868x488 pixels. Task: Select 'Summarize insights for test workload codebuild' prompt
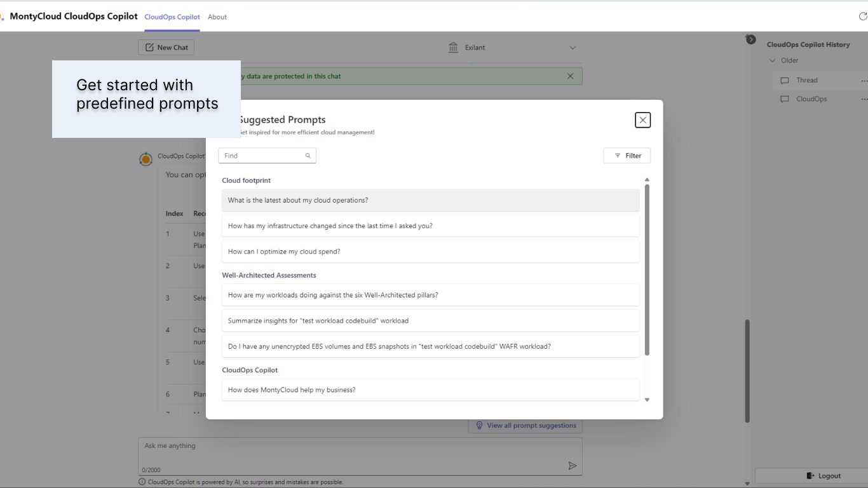pos(430,321)
